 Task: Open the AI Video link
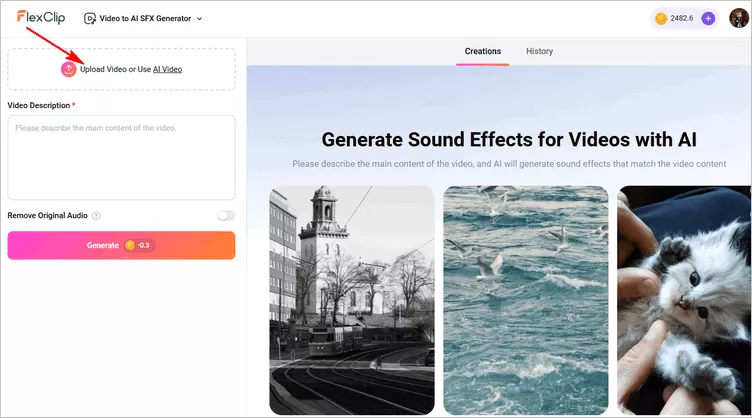pos(167,69)
